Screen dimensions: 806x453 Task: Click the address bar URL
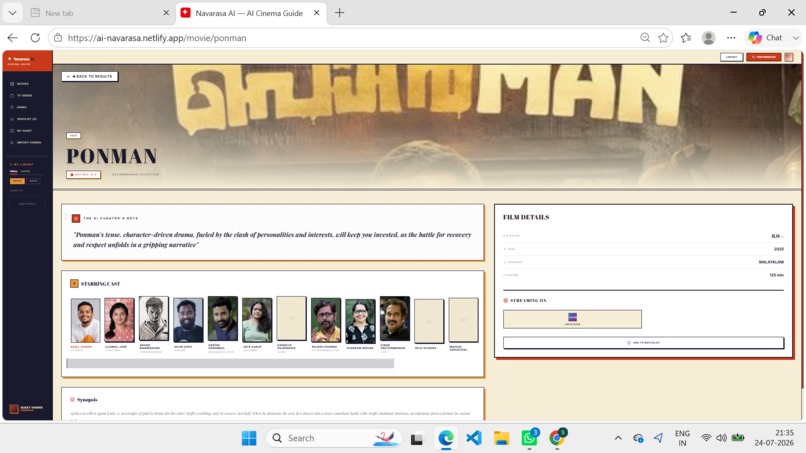pyautogui.click(x=157, y=38)
